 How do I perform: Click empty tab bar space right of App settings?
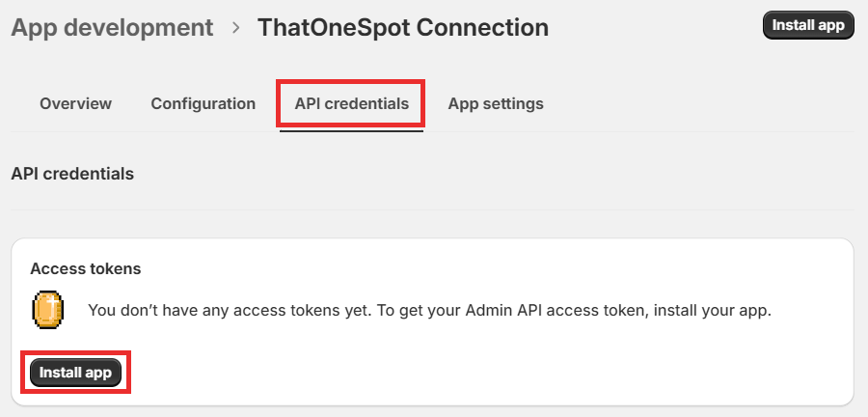[x=704, y=103]
